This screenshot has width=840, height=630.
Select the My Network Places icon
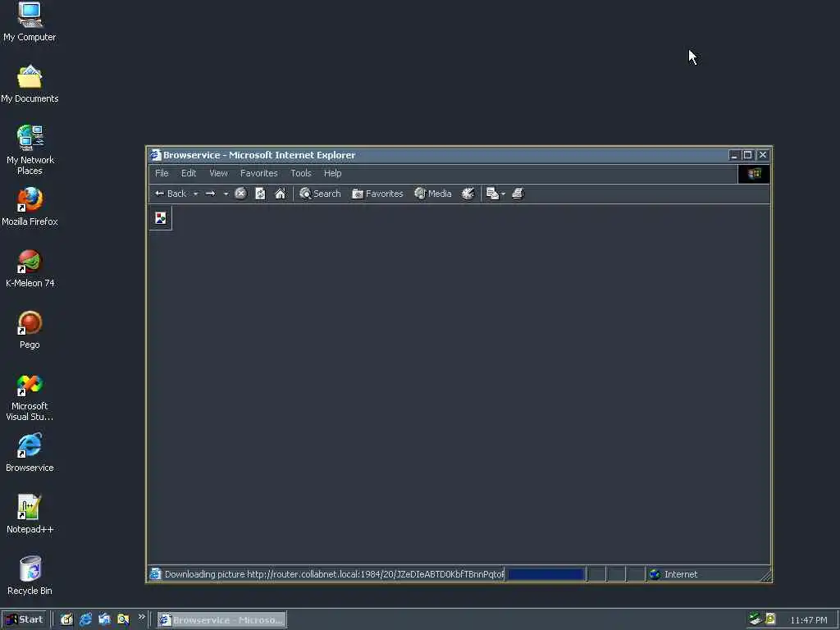tap(30, 150)
